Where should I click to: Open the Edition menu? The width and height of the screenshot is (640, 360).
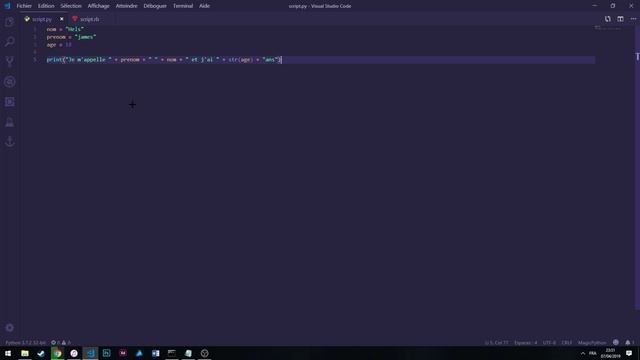(x=46, y=6)
